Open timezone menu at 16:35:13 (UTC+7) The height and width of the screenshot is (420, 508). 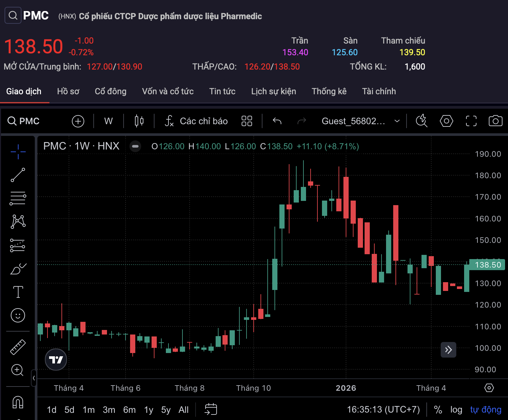(x=383, y=409)
